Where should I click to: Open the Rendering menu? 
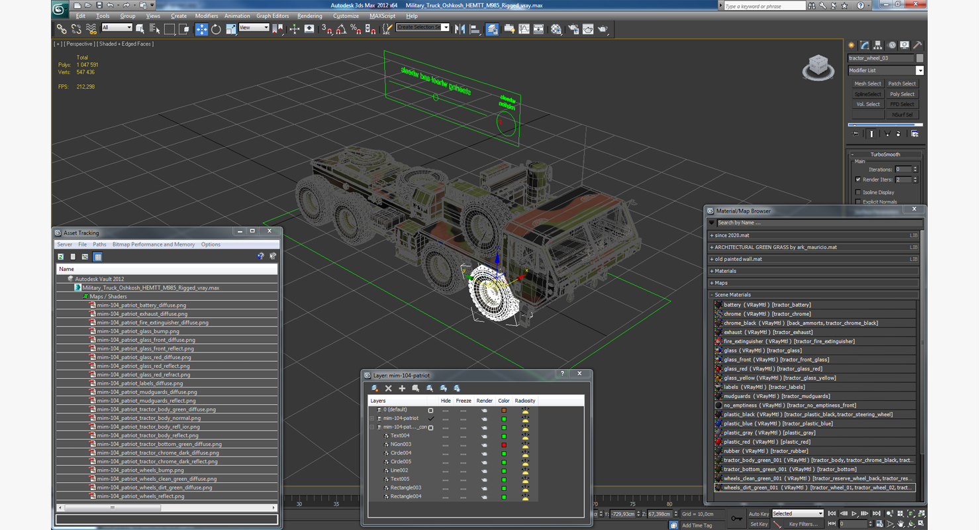[309, 16]
